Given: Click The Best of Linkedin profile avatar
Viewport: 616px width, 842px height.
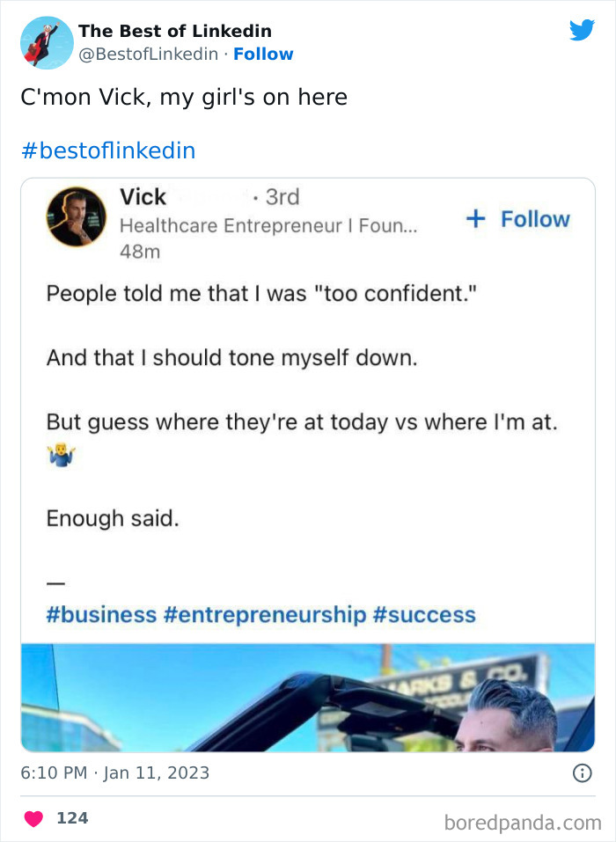Looking at the screenshot, I should (x=47, y=42).
